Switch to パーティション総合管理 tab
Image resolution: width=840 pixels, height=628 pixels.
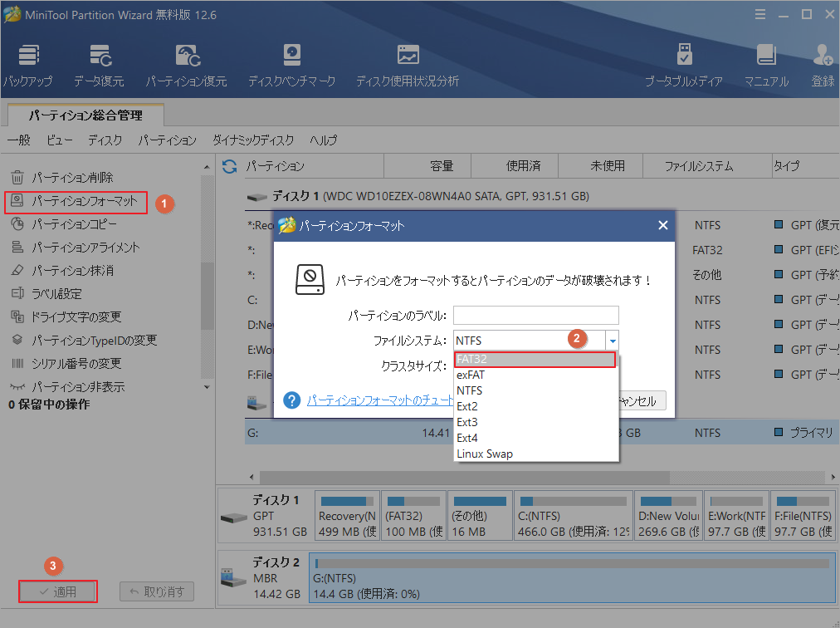click(x=85, y=115)
